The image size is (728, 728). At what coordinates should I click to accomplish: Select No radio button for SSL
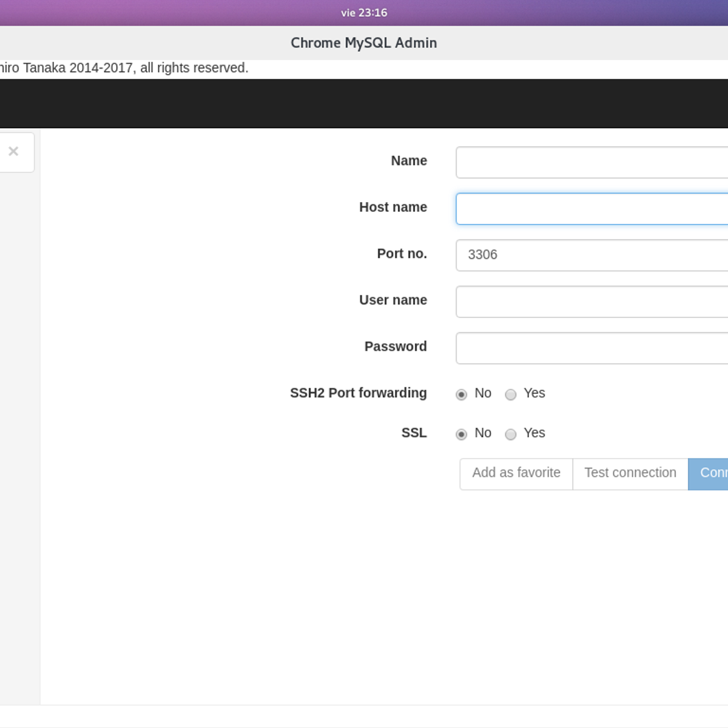click(x=462, y=434)
